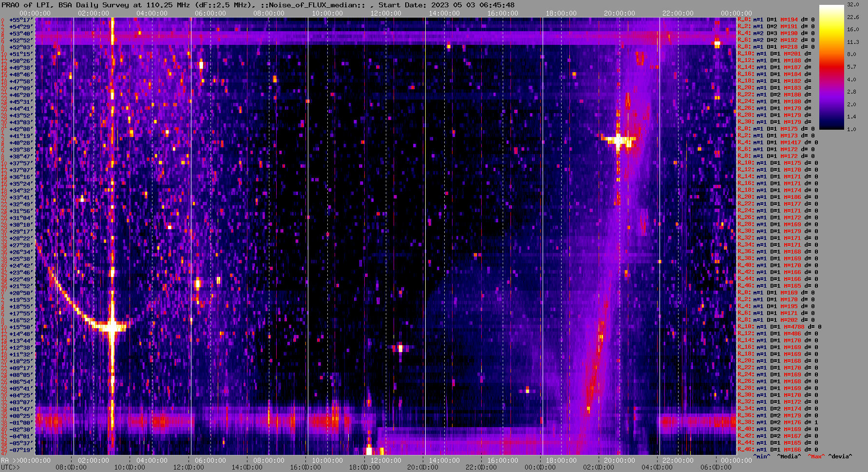Click the -07°19' declination label
Image resolution: width=868 pixels, height=472 pixels.
[x=20, y=450]
